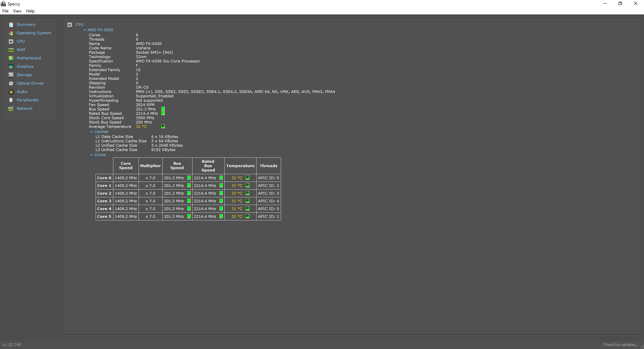Image resolution: width=644 pixels, height=349 pixels.
Task: Click graph indicator beside Average Temperature 32 °C
Action: click(163, 127)
